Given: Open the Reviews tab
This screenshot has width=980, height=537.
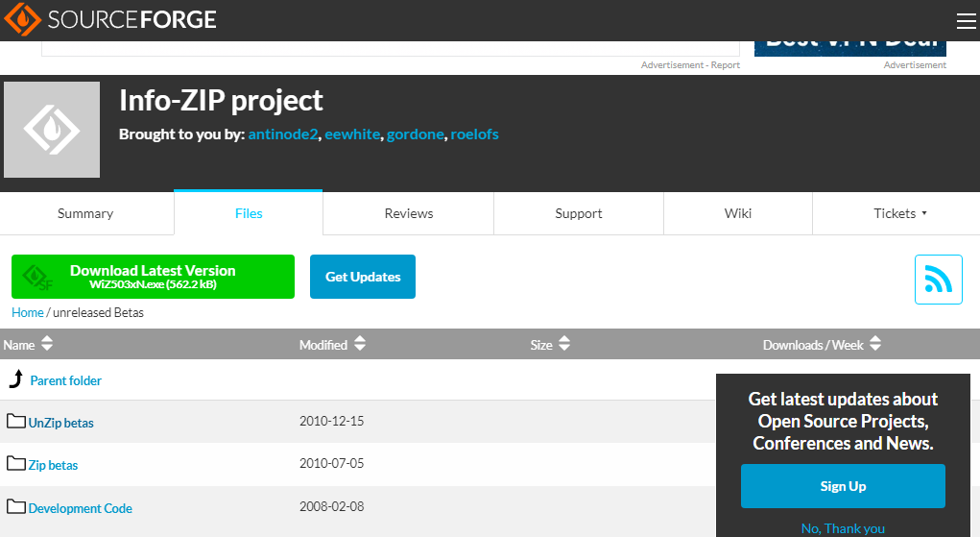Looking at the screenshot, I should point(409,213).
